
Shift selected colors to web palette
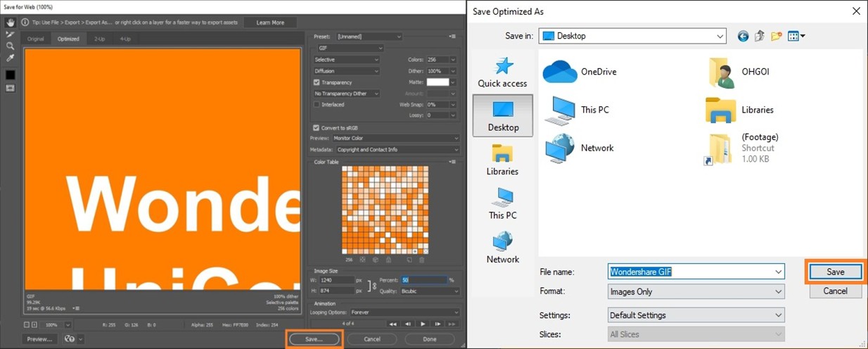(x=376, y=260)
